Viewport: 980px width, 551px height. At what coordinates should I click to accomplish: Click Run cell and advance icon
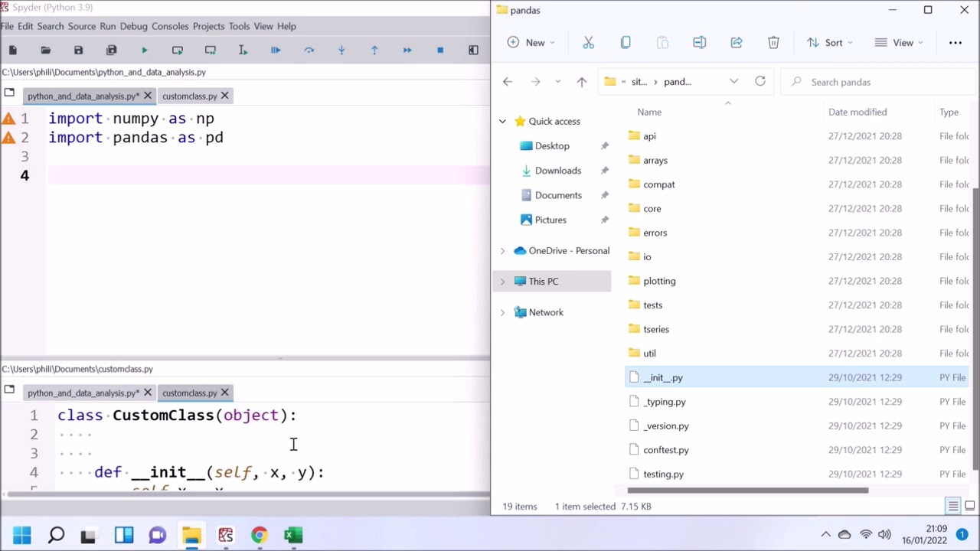click(x=211, y=51)
